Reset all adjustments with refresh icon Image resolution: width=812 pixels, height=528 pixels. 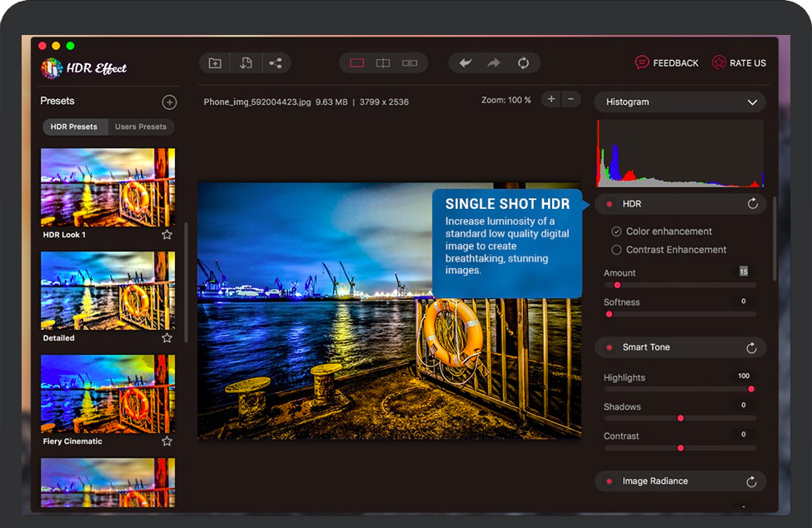click(523, 63)
